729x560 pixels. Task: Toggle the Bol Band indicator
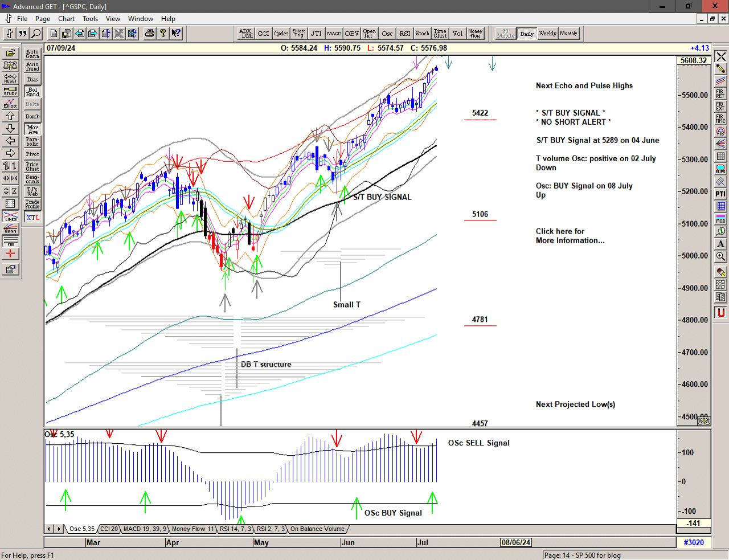click(32, 92)
